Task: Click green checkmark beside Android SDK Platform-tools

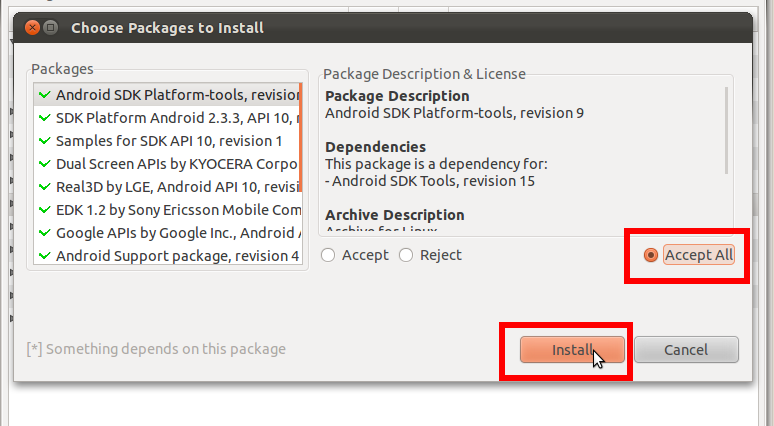Action: pos(44,94)
